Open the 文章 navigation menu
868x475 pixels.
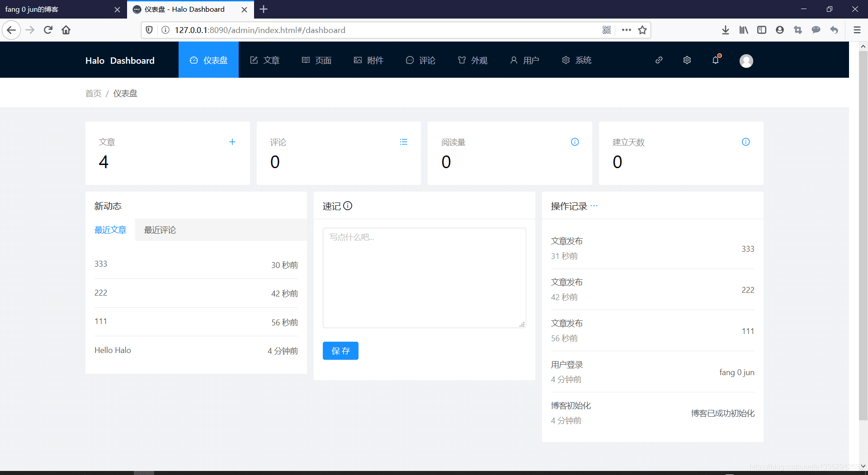(265, 60)
